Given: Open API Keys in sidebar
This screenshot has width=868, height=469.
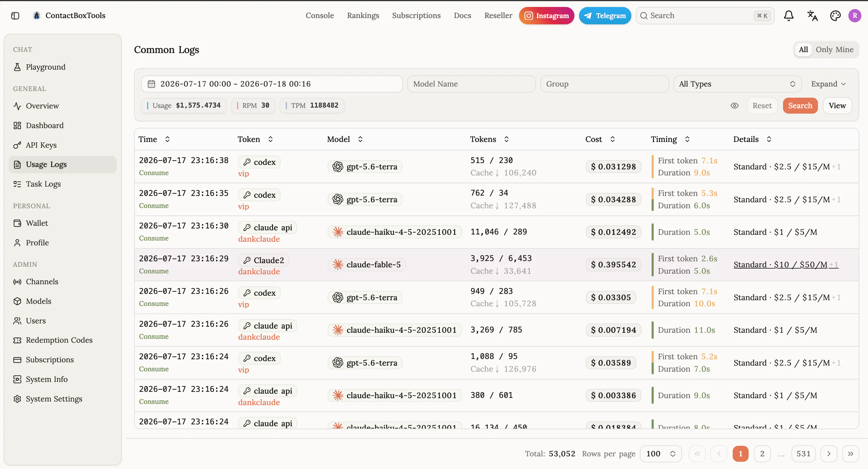Looking at the screenshot, I should coord(63,145).
